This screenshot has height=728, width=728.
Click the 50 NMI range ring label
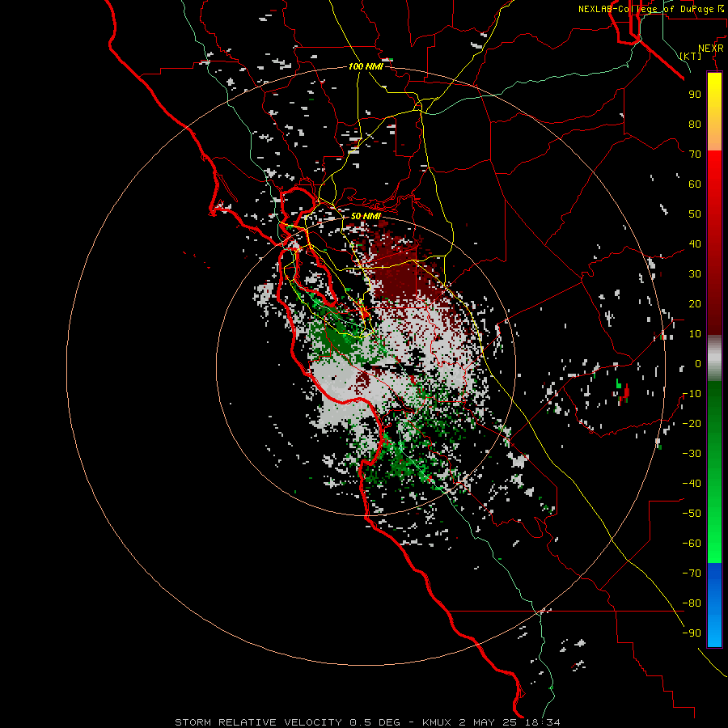[x=366, y=216]
